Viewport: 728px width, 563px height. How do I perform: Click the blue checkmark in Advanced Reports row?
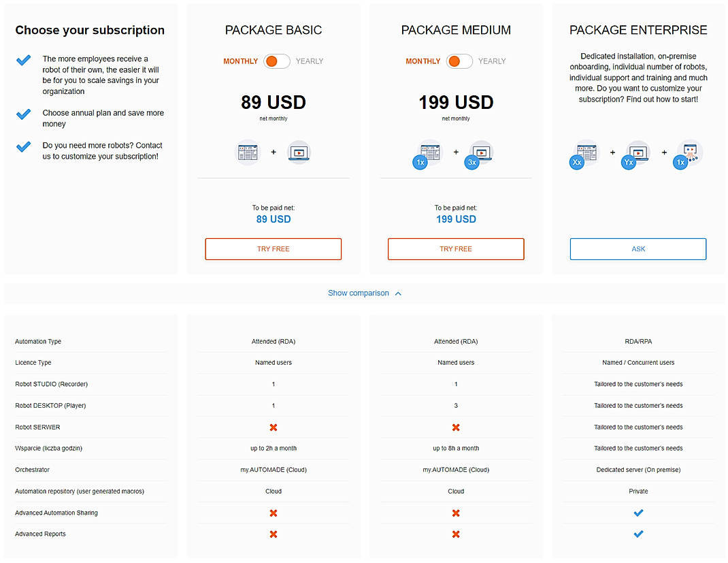(x=638, y=534)
